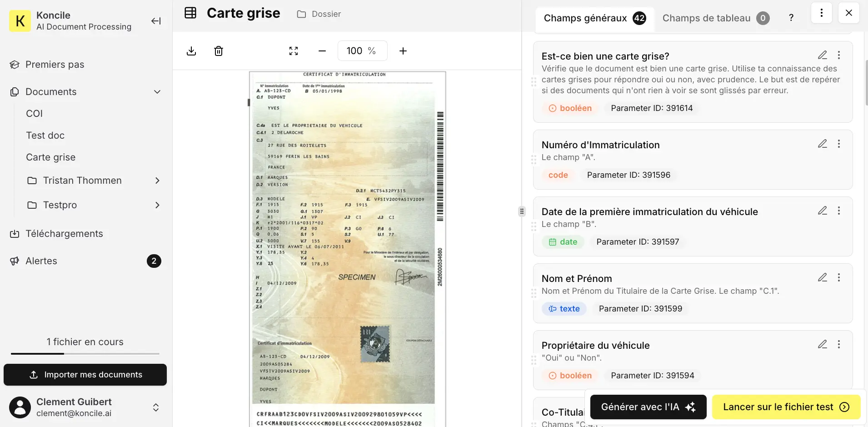Grab the drag handle of Nom et Prénom card

pos(534,293)
